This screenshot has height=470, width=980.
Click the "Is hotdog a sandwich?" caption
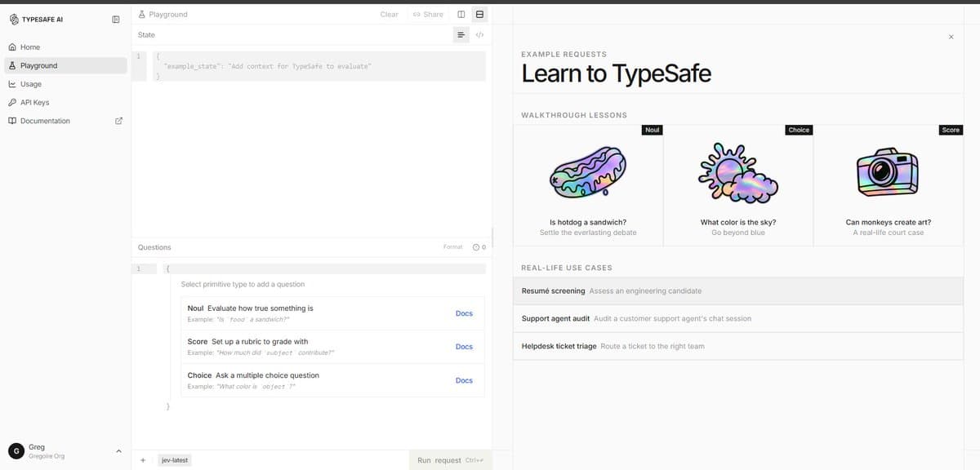pyautogui.click(x=588, y=222)
